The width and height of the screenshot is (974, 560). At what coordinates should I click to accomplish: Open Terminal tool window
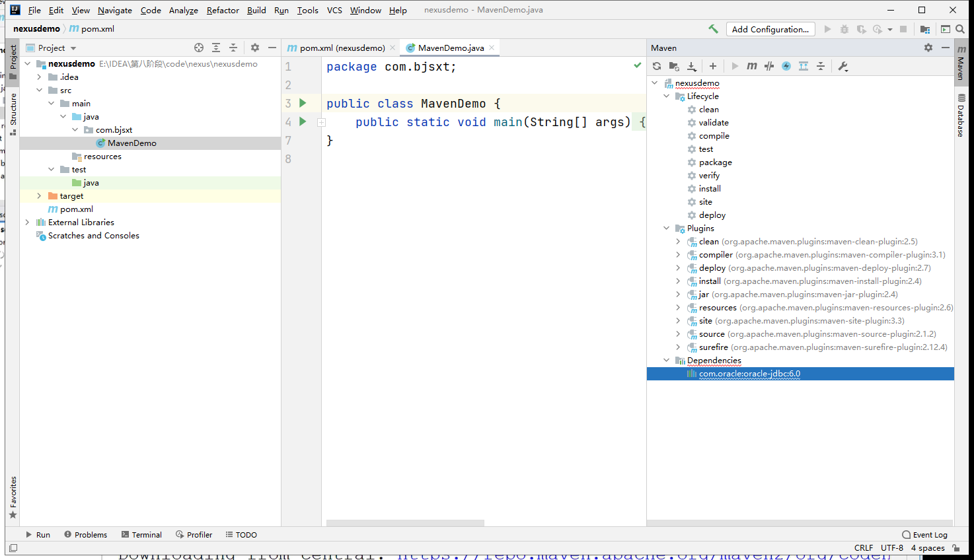click(x=141, y=535)
